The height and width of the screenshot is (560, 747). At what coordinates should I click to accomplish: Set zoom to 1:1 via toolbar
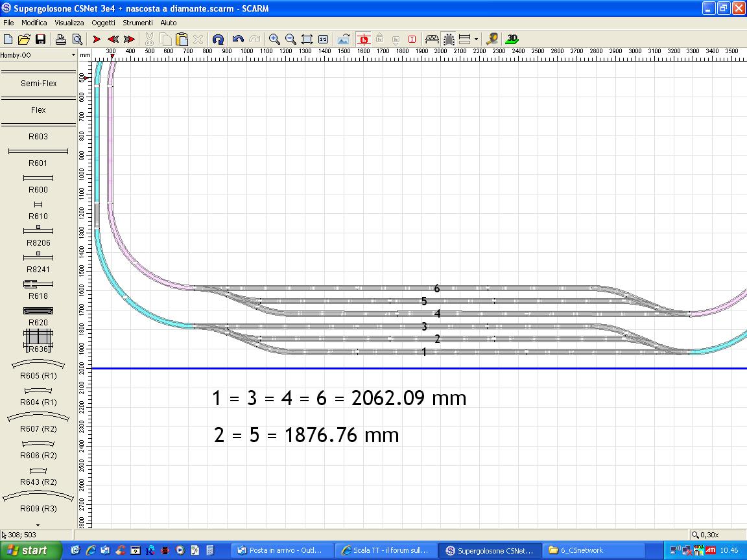point(323,39)
